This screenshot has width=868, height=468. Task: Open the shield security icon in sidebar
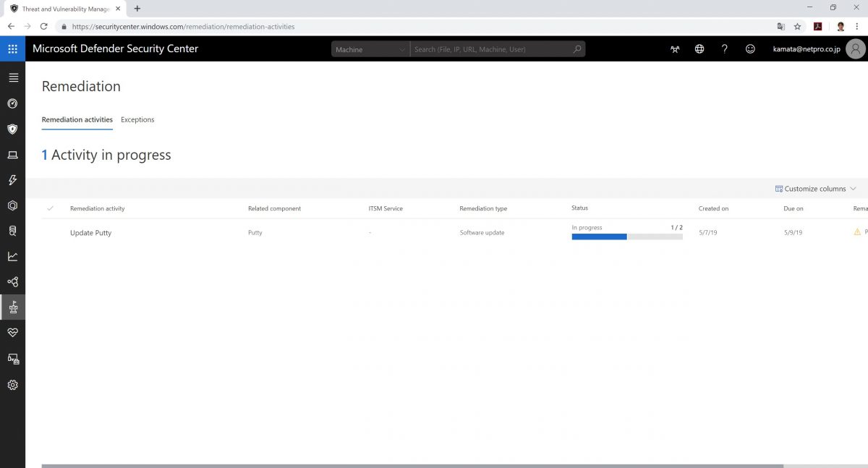point(12,129)
